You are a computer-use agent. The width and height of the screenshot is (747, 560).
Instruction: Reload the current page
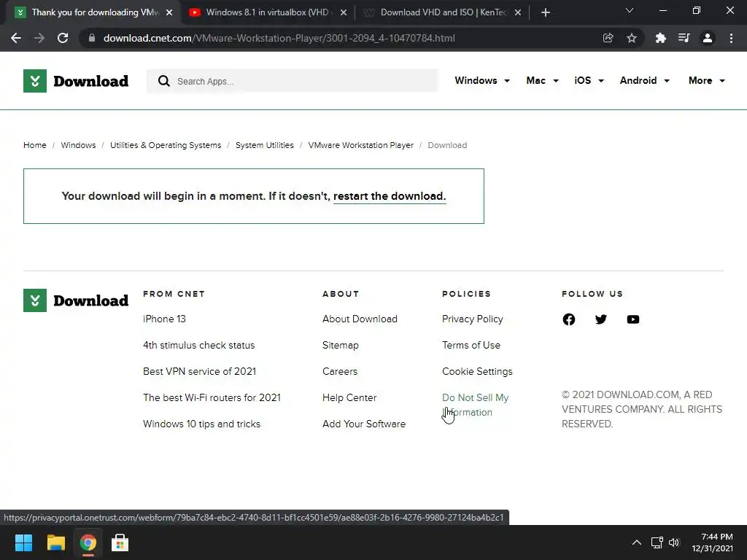click(63, 38)
